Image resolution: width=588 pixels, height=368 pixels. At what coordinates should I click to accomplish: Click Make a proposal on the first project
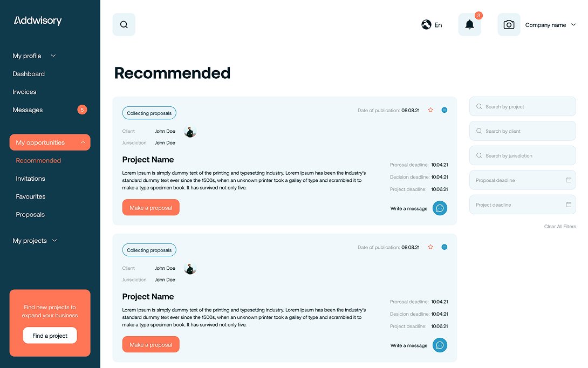(x=151, y=208)
